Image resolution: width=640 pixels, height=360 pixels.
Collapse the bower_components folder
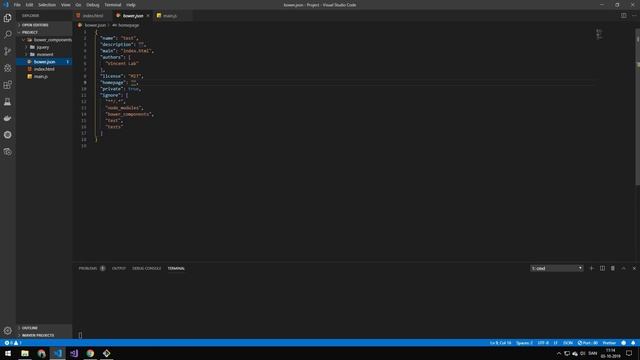[44, 40]
